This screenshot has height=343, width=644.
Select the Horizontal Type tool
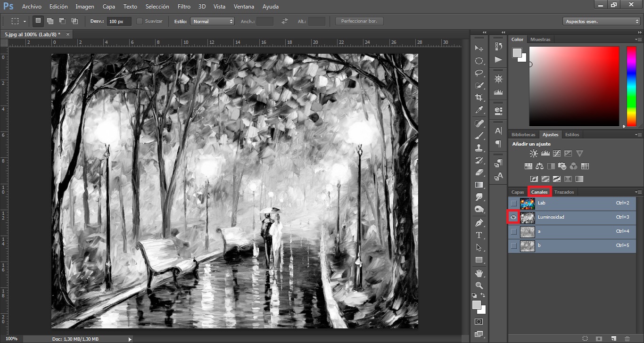click(x=479, y=235)
